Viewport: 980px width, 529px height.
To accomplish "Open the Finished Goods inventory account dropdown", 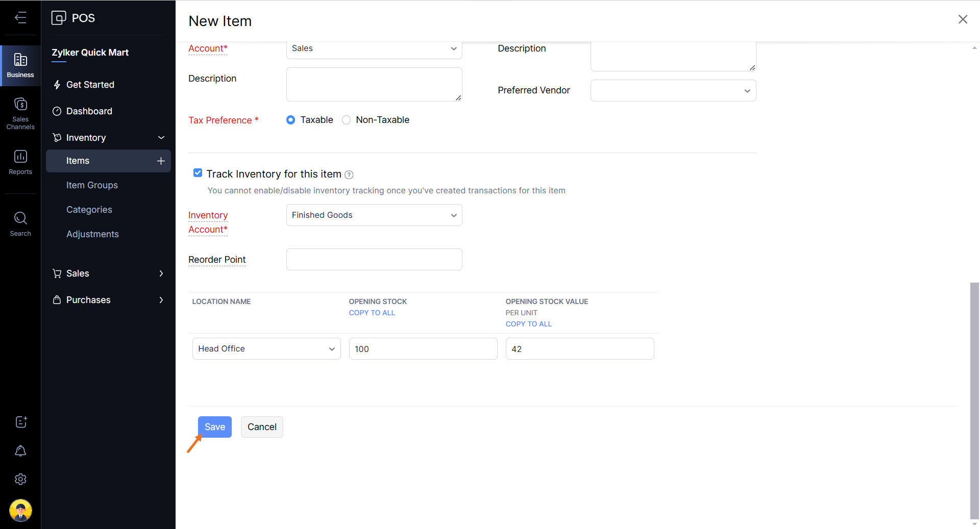I will (374, 215).
